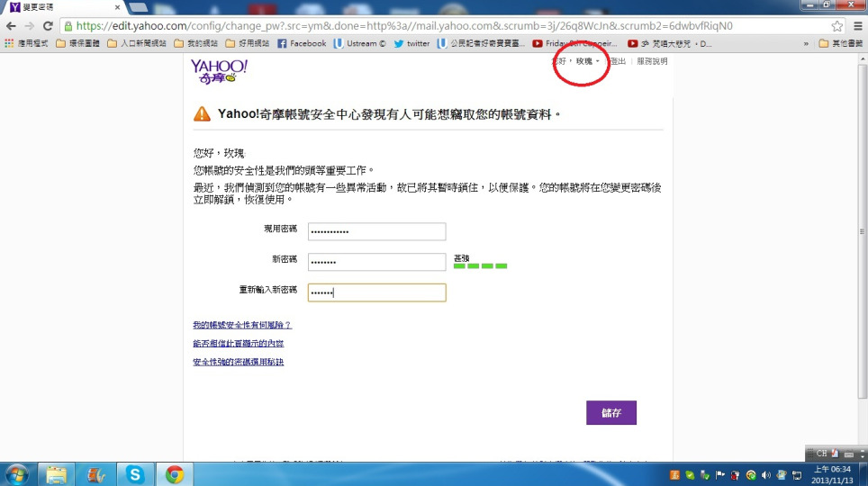Expand the 玫瑰 account dropdown
This screenshot has width=868, height=486.
click(587, 61)
